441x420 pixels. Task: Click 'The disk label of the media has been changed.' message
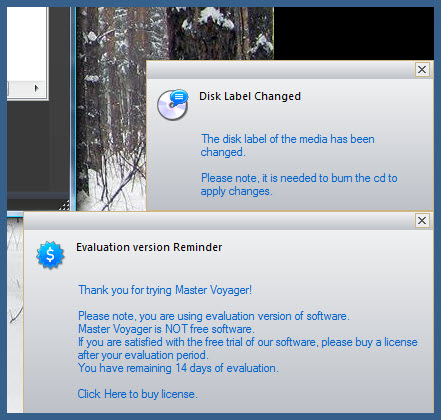(287, 145)
